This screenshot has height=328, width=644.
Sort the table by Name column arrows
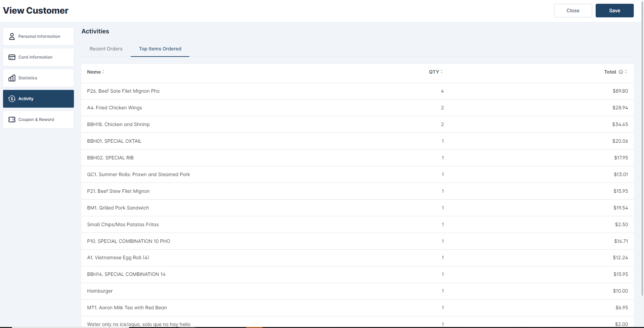[104, 72]
